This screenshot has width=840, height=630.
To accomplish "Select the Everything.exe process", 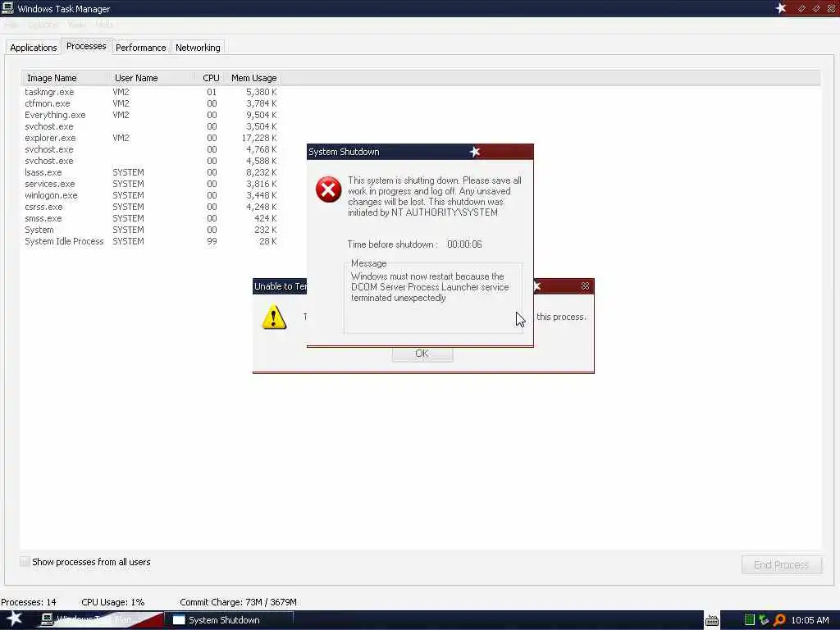I will [x=151, y=115].
